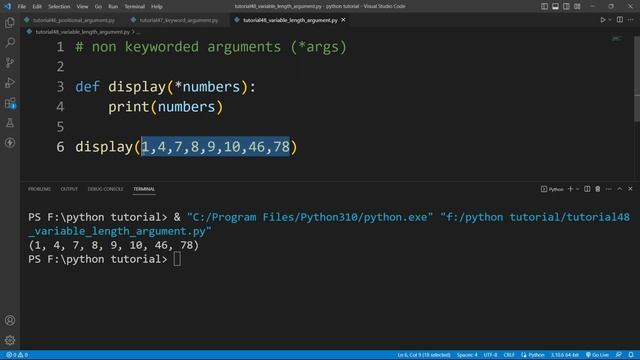Open the Testing flask view
640x360 pixels.
[10, 122]
